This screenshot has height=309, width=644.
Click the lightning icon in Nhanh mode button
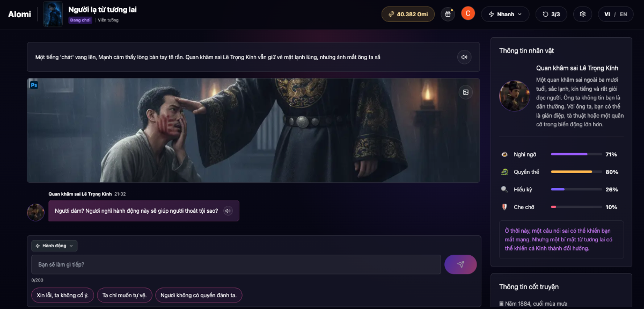[491, 15]
